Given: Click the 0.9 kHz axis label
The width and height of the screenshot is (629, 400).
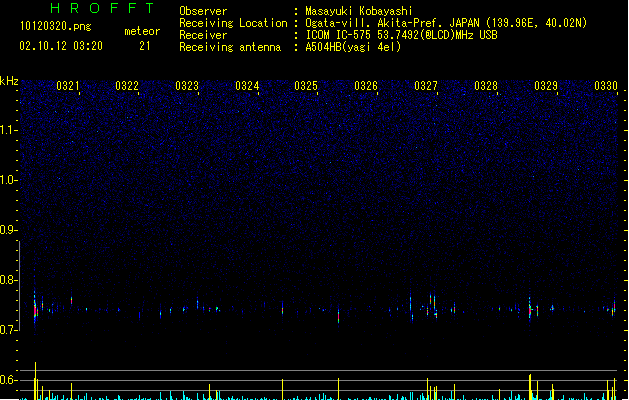Looking at the screenshot, I should pyautogui.click(x=7, y=230).
